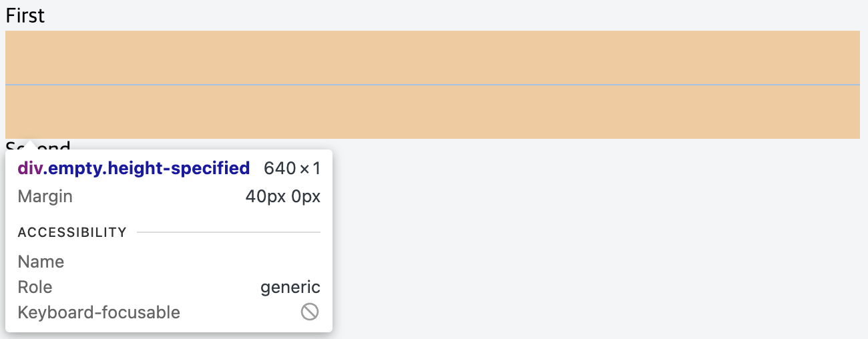Click the "First" text on the page
Image resolution: width=868 pixels, height=339 pixels.
click(25, 15)
